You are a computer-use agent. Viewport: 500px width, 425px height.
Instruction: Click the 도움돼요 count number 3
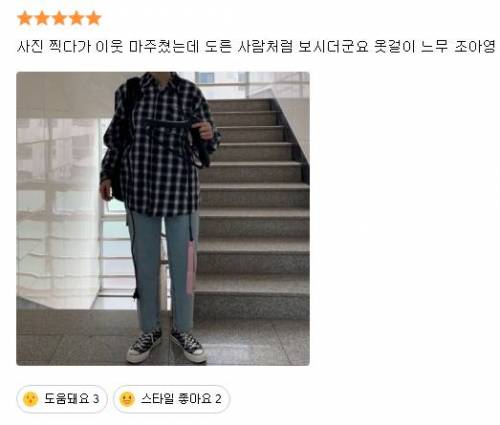(96, 399)
